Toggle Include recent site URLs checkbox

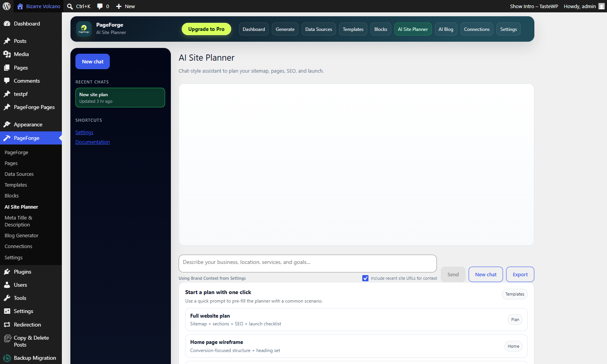tap(365, 278)
